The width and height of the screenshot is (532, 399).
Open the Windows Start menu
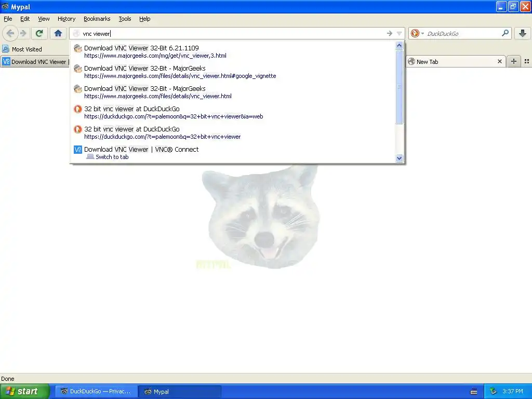click(25, 392)
